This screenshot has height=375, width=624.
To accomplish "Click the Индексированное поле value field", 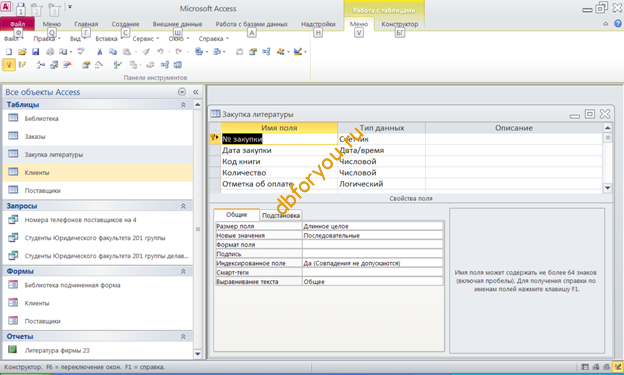I will [372, 263].
